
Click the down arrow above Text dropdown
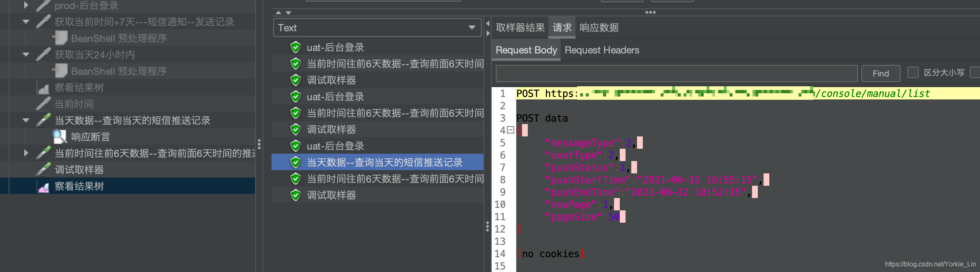pyautogui.click(x=288, y=13)
